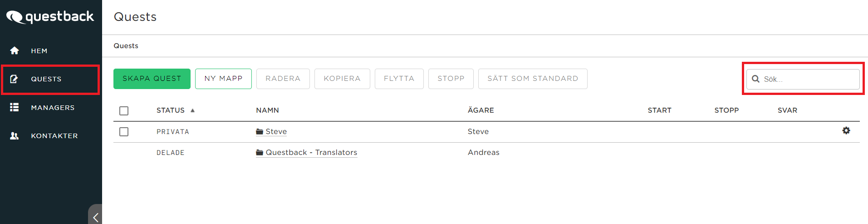Toggle the select-all checkbox in header

coord(124,111)
